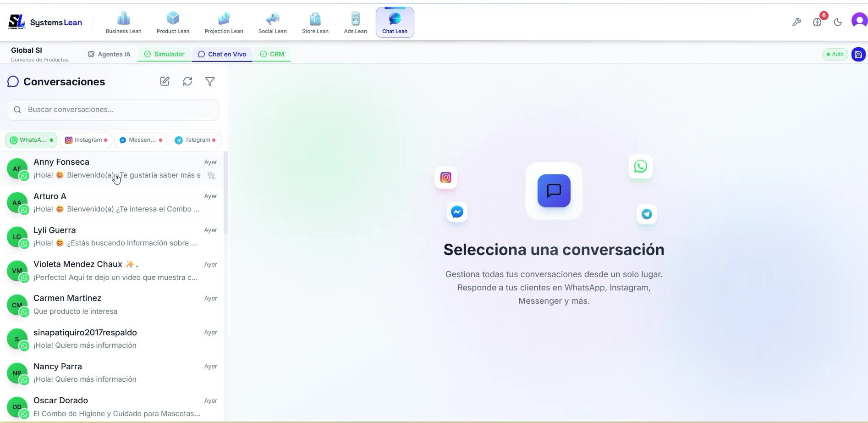
Task: Click the AA avatar of Arturo A
Action: coord(17,202)
